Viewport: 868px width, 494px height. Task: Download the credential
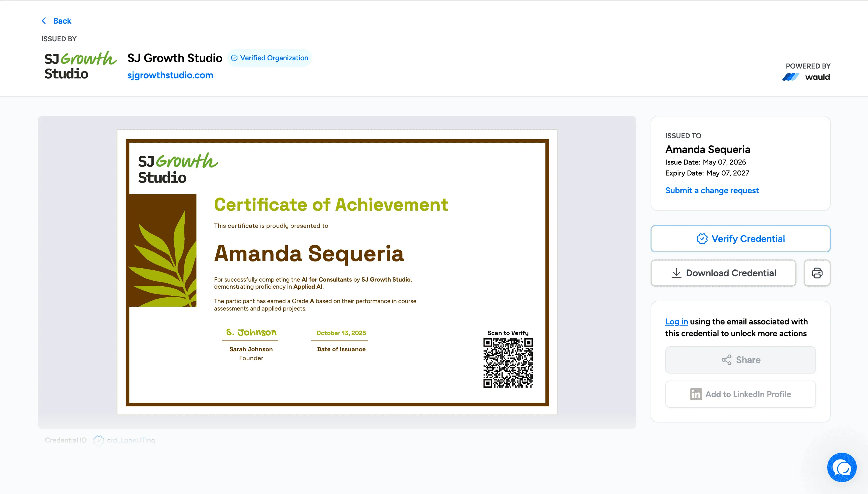[724, 273]
